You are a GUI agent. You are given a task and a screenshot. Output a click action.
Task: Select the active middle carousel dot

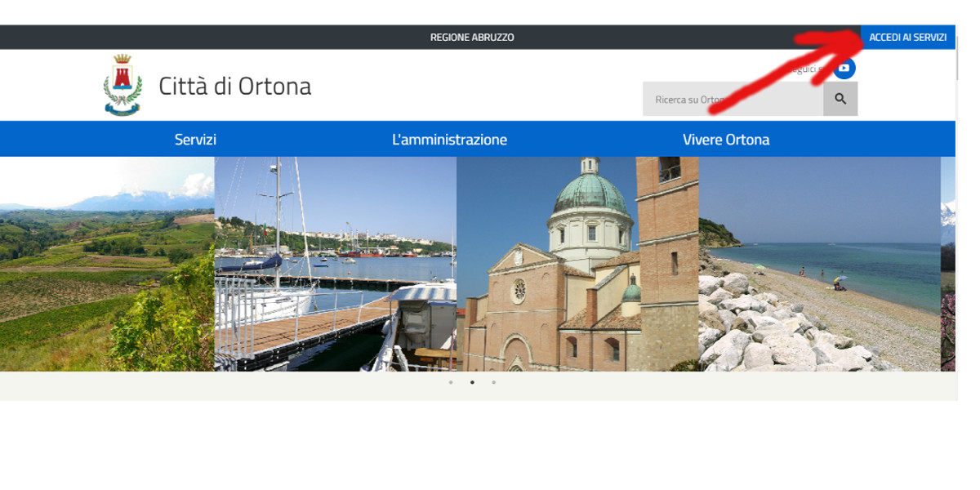pos(472,382)
